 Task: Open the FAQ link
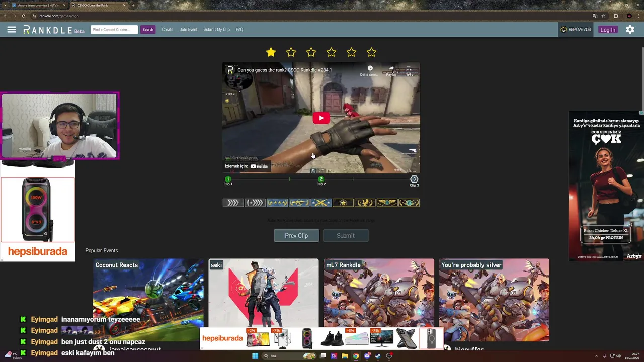tap(239, 30)
